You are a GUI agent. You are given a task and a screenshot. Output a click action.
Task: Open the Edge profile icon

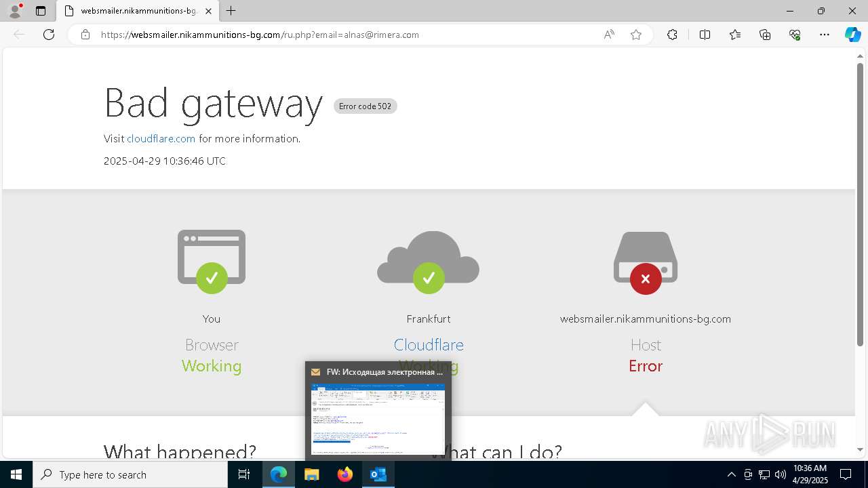pos(15,11)
